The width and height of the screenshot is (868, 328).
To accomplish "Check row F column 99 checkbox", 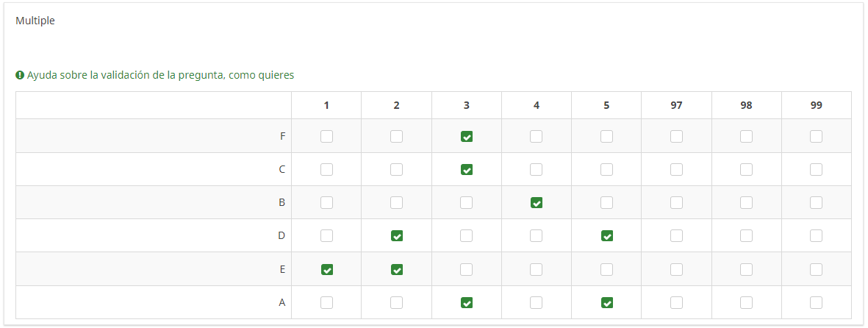I will (x=816, y=136).
